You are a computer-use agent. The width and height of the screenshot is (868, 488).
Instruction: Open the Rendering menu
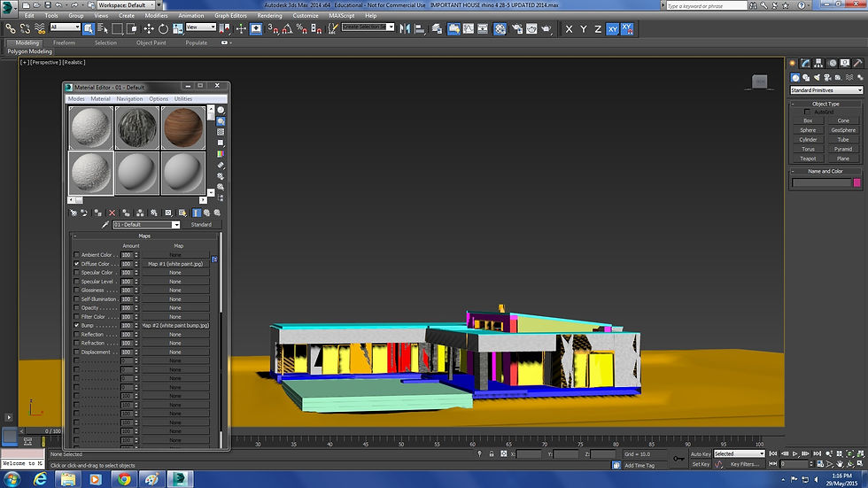tap(269, 16)
